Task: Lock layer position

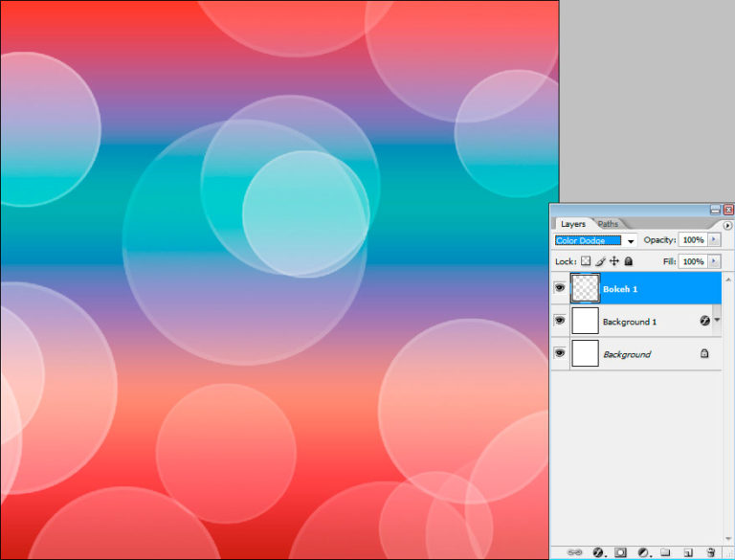Action: [x=614, y=260]
